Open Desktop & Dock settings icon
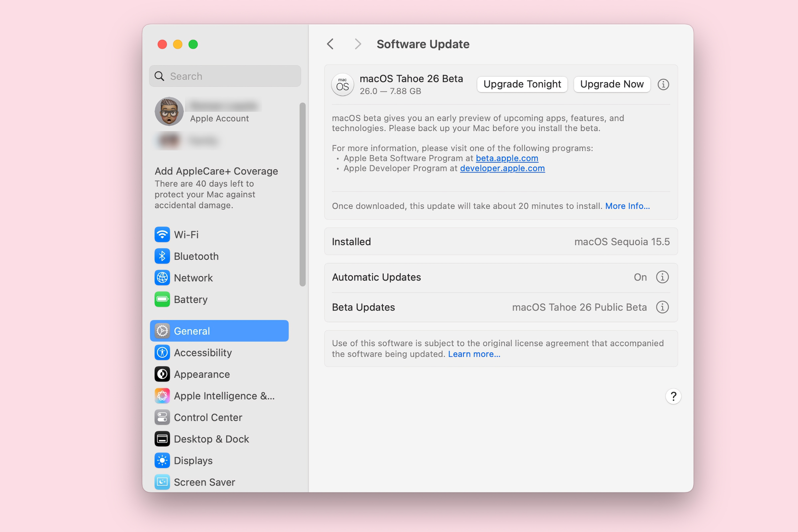This screenshot has height=532, width=798. pyautogui.click(x=162, y=439)
